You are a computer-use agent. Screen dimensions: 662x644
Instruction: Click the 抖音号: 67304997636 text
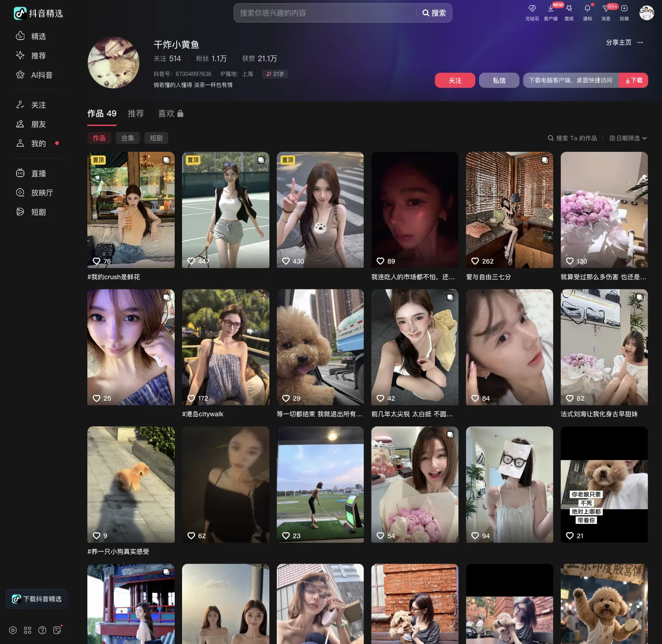coord(183,74)
